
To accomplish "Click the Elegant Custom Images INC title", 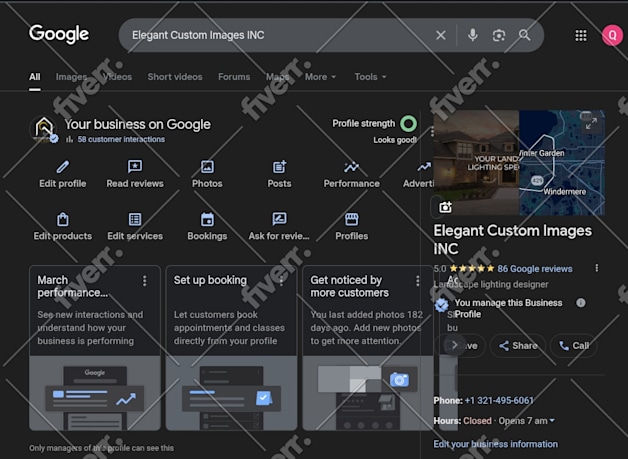I will 513,240.
